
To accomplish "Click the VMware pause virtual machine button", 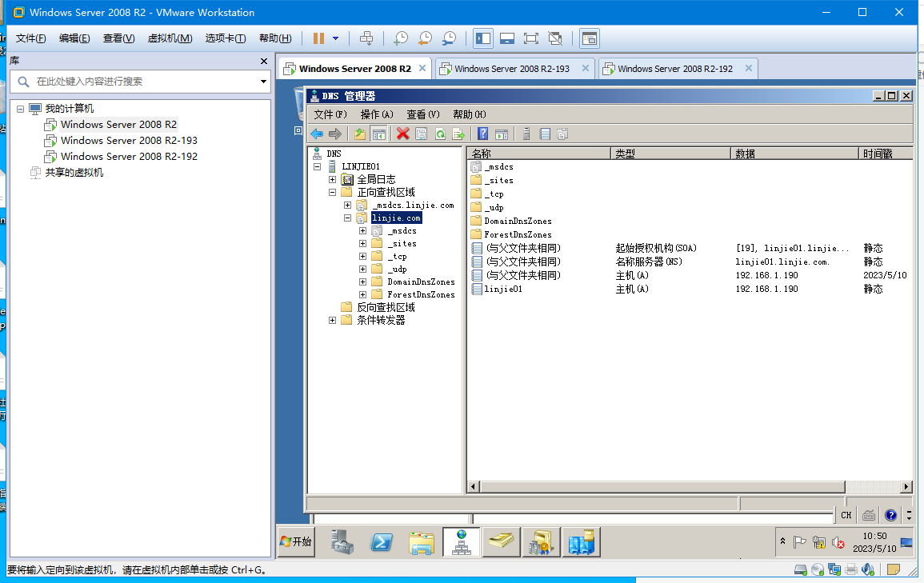I will point(319,38).
